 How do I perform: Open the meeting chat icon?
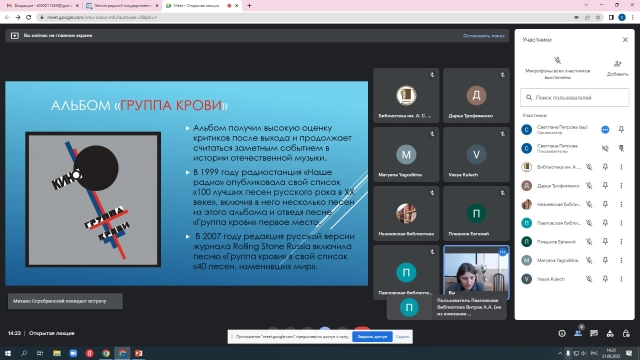(594, 333)
